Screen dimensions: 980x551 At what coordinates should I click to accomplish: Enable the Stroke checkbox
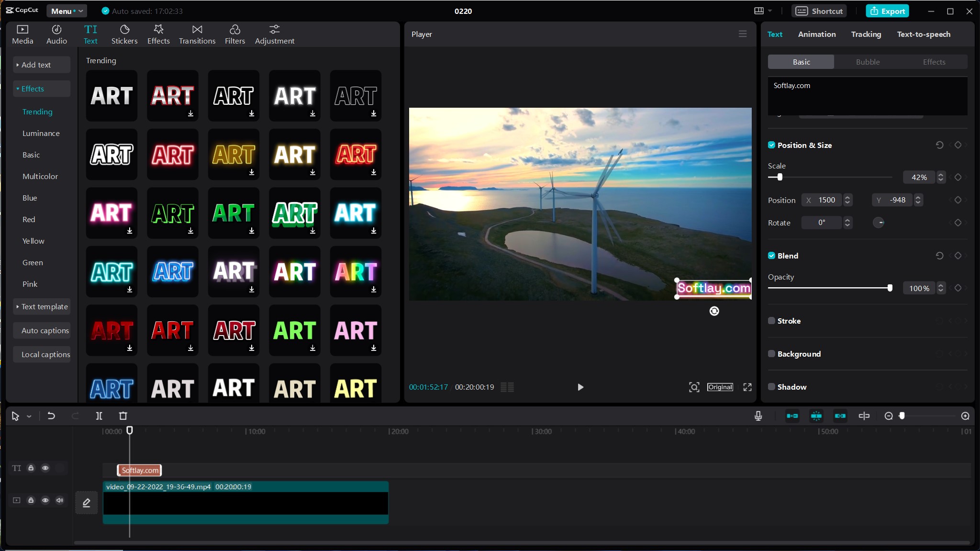pyautogui.click(x=772, y=321)
